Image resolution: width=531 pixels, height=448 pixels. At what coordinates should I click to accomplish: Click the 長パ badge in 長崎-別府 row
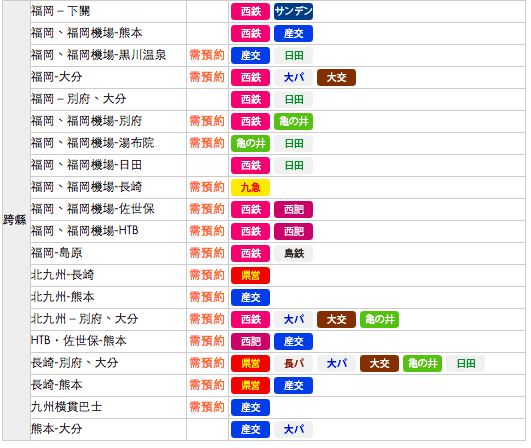(293, 364)
